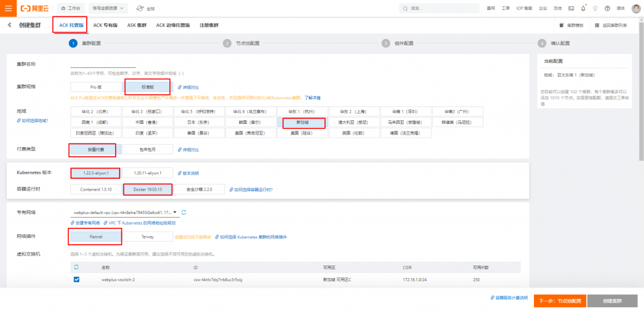The height and width of the screenshot is (314, 644).
Task: Switch to the 注册集群 tab
Action: pos(209,25)
